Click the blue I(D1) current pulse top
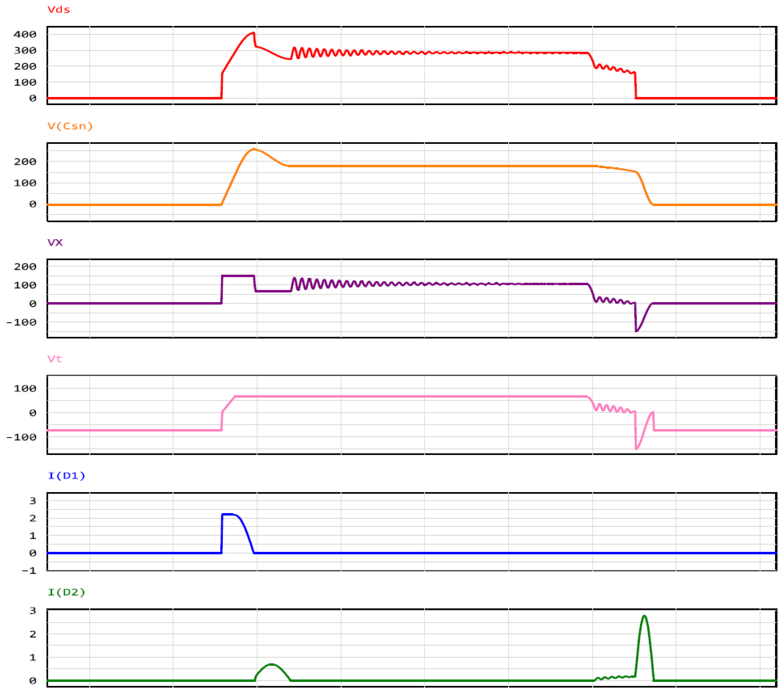Viewport: 784px width, 695px height. tap(228, 514)
